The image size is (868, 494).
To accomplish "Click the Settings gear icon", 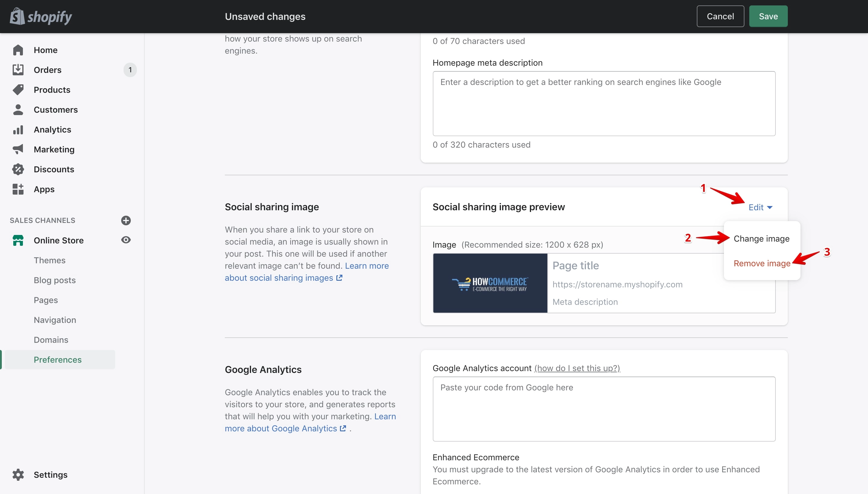I will click(x=18, y=475).
